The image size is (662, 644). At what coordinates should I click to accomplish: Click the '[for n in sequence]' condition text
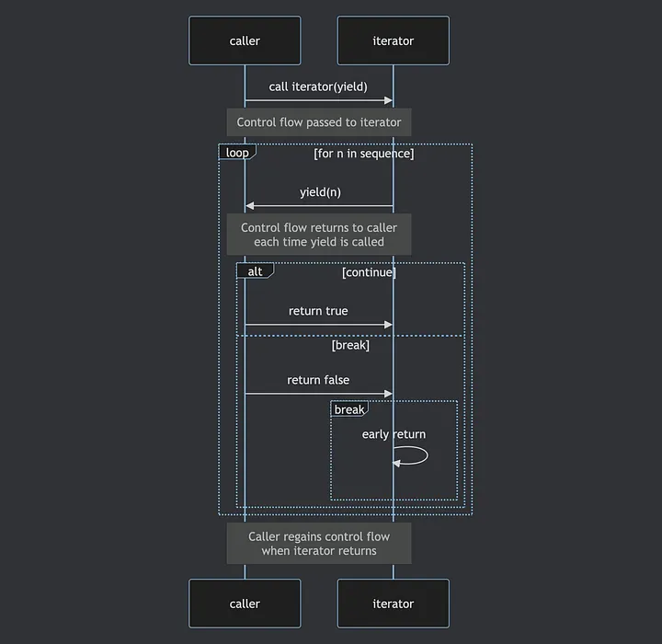tap(364, 154)
